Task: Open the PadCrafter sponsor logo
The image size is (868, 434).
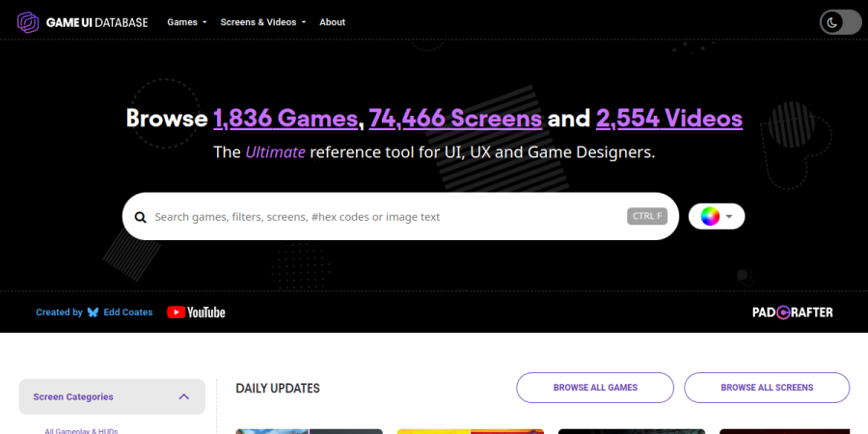Action: click(792, 312)
